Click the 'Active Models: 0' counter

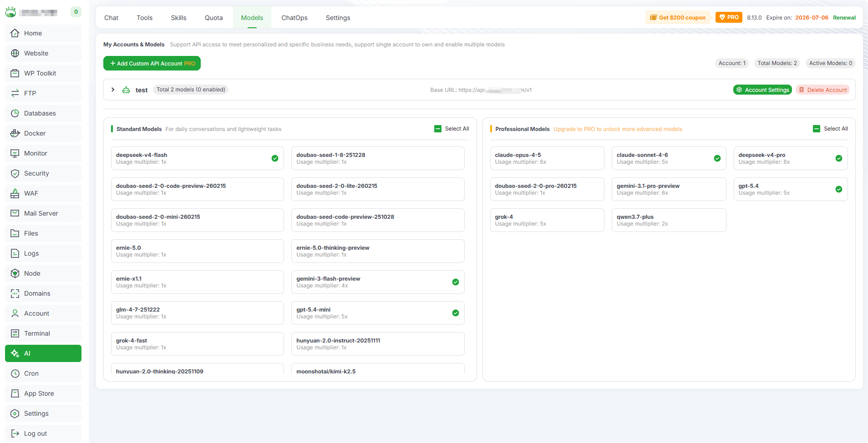click(831, 63)
